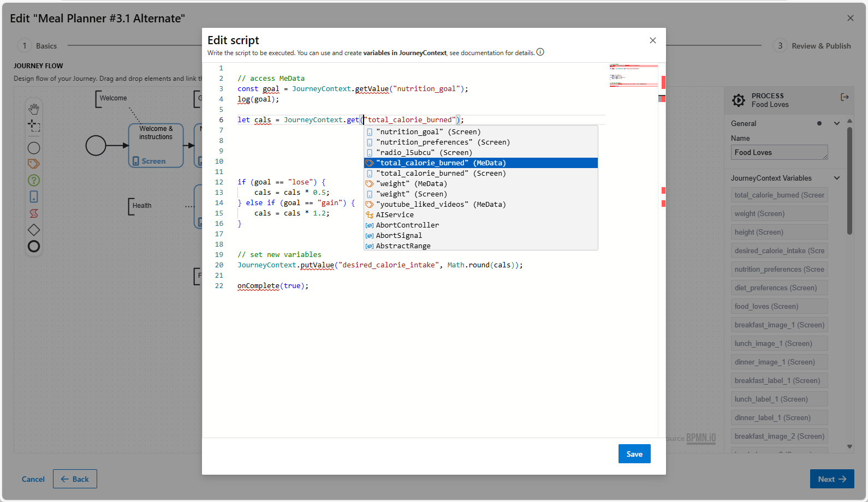Go to step 1 Basics

click(x=38, y=46)
